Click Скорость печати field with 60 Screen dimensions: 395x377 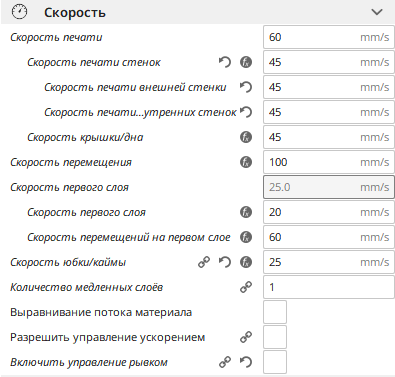tap(329, 37)
